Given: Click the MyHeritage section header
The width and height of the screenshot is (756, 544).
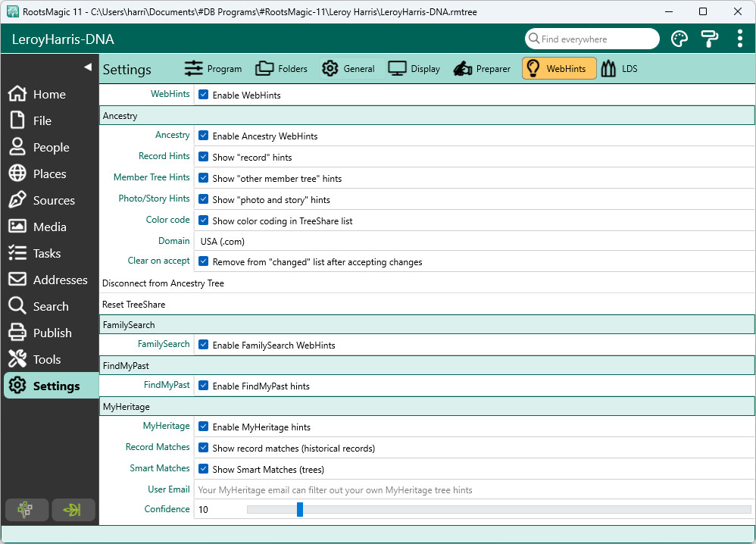Looking at the screenshot, I should point(426,407).
